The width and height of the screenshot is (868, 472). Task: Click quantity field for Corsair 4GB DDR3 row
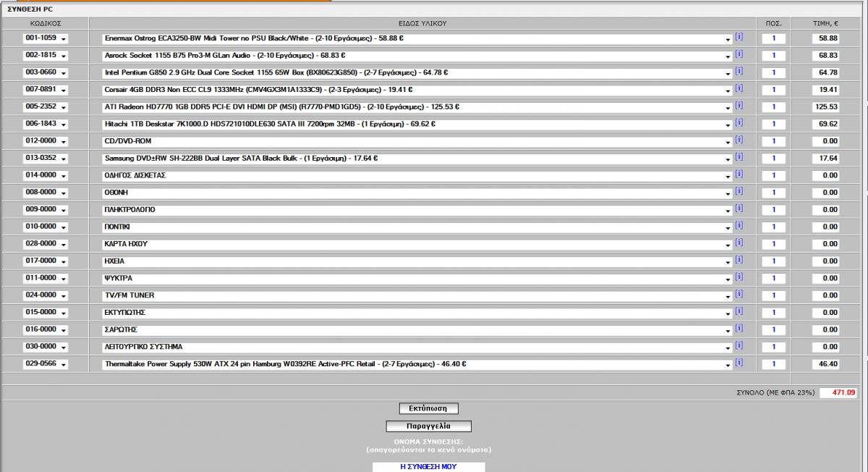click(x=773, y=90)
